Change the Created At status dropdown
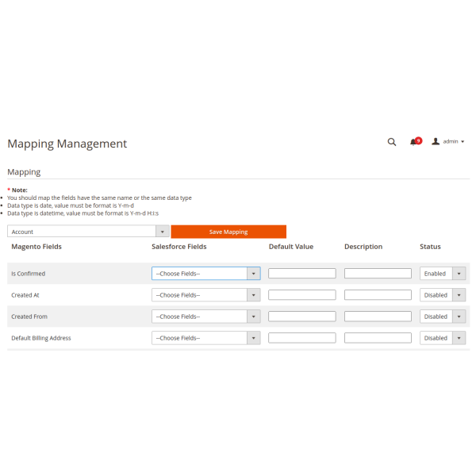This screenshot has width=476, height=476. click(442, 295)
